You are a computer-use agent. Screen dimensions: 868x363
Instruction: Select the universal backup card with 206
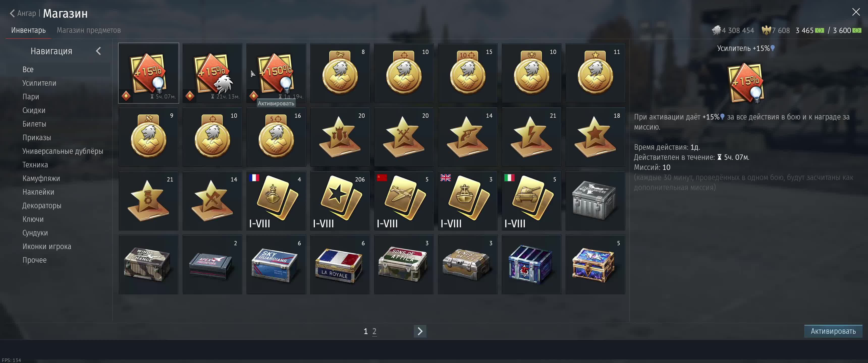click(340, 201)
